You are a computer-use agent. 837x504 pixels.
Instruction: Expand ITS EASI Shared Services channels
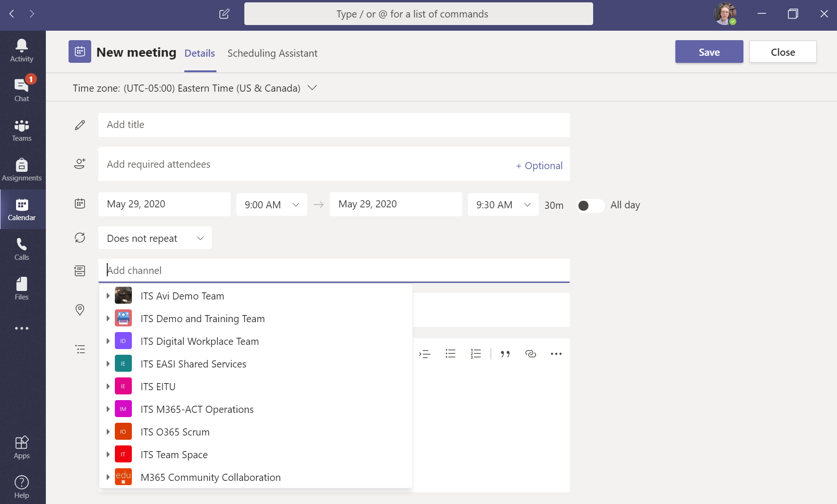(x=108, y=364)
